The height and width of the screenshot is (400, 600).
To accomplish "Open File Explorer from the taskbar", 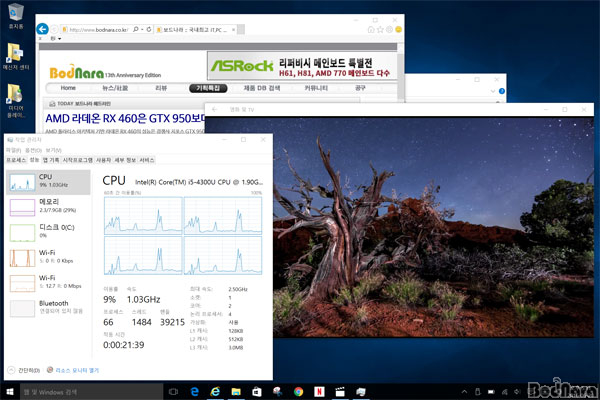I will (236, 392).
